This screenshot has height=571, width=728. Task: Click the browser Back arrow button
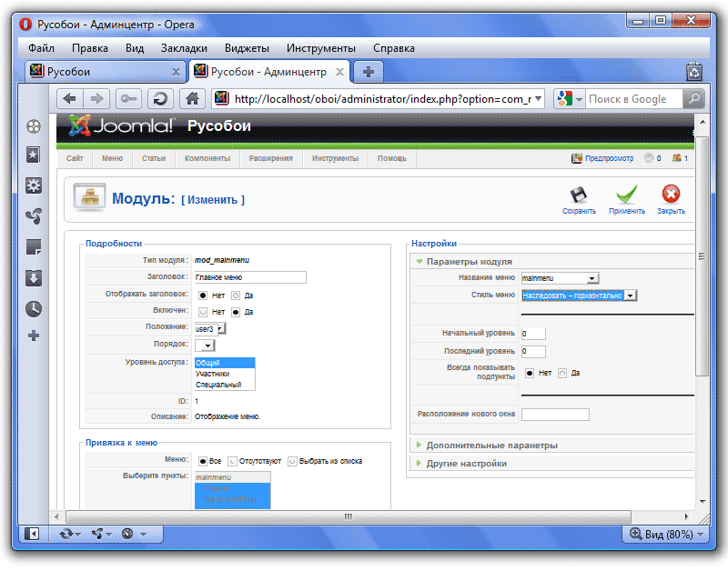pyautogui.click(x=69, y=99)
